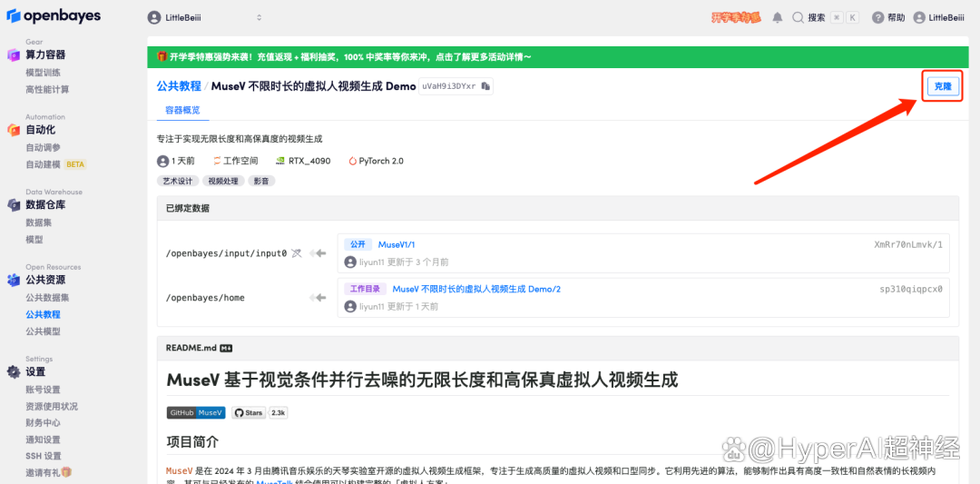Expand the LittleBeiii account switcher
The width and height of the screenshot is (980, 484).
tap(205, 17)
